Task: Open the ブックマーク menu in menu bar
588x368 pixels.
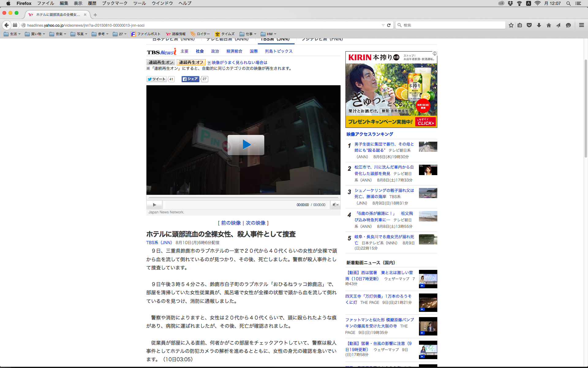Action: (115, 3)
